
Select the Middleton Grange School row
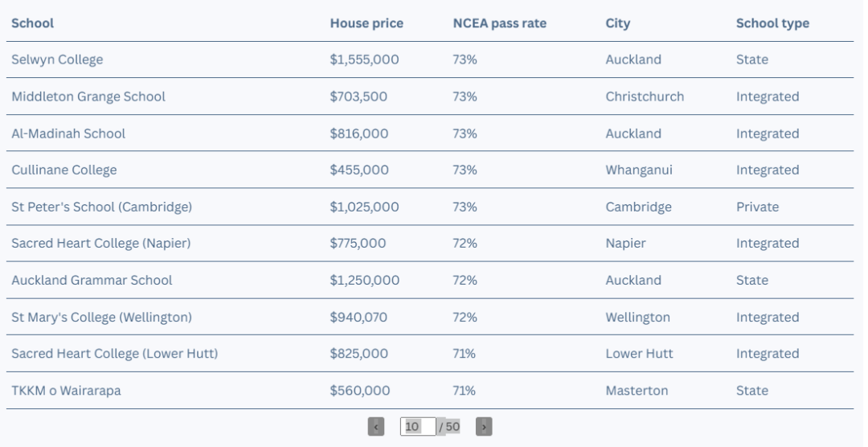click(430, 96)
